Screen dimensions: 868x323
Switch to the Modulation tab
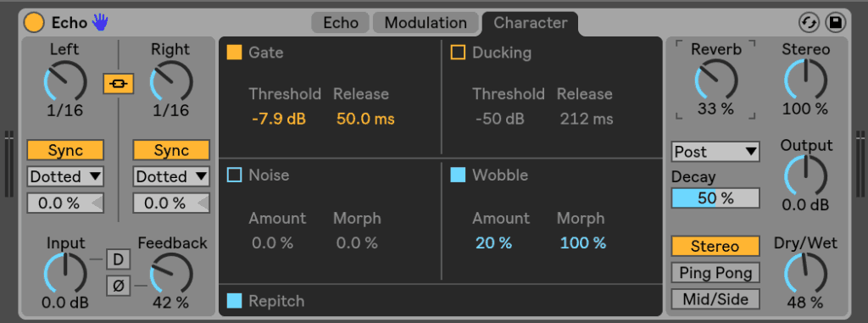426,23
